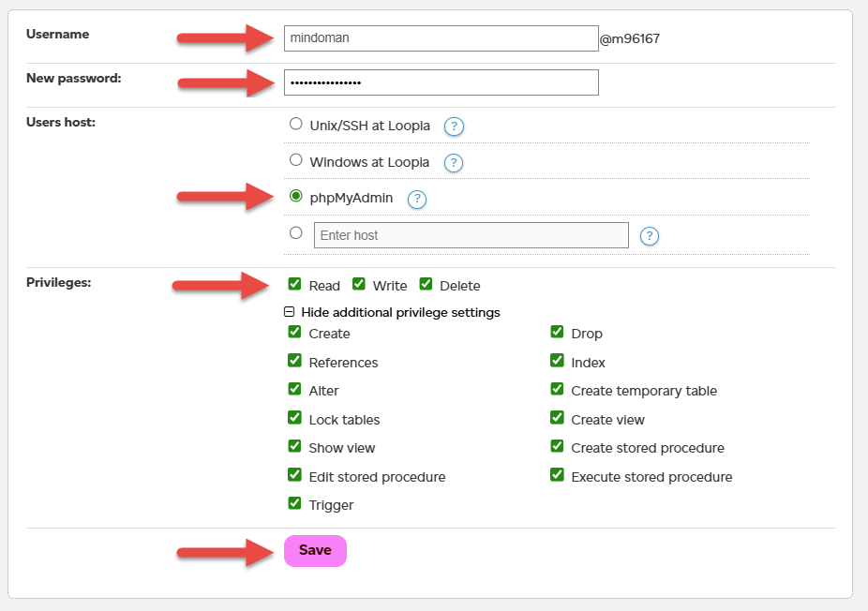Viewport: 868px width, 611px height.
Task: Toggle the Write privilege checkbox
Action: [x=359, y=284]
